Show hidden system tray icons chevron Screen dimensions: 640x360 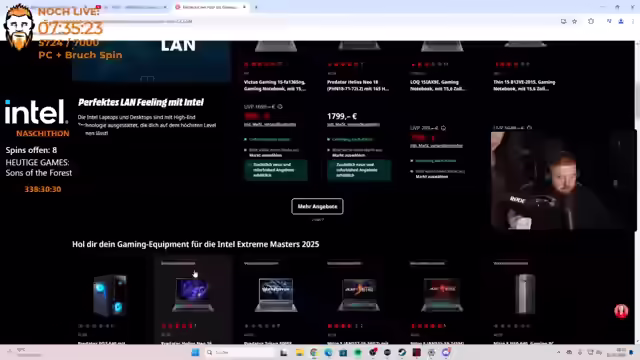pyautogui.click(x=558, y=352)
